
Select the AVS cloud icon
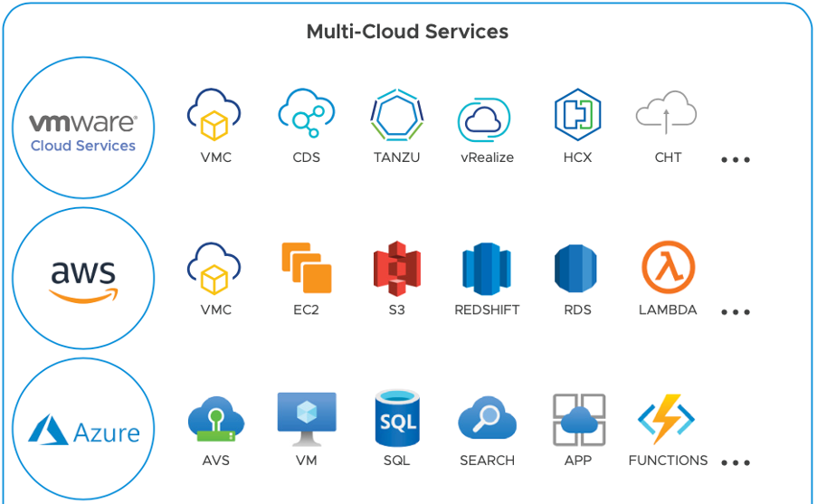tap(216, 419)
